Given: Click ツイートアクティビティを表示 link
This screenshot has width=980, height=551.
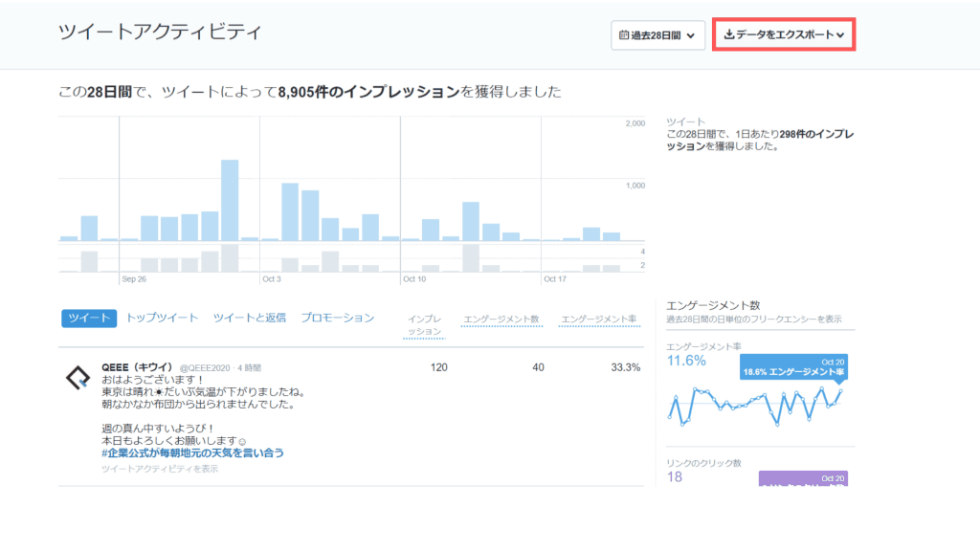Looking at the screenshot, I should click(x=160, y=469).
